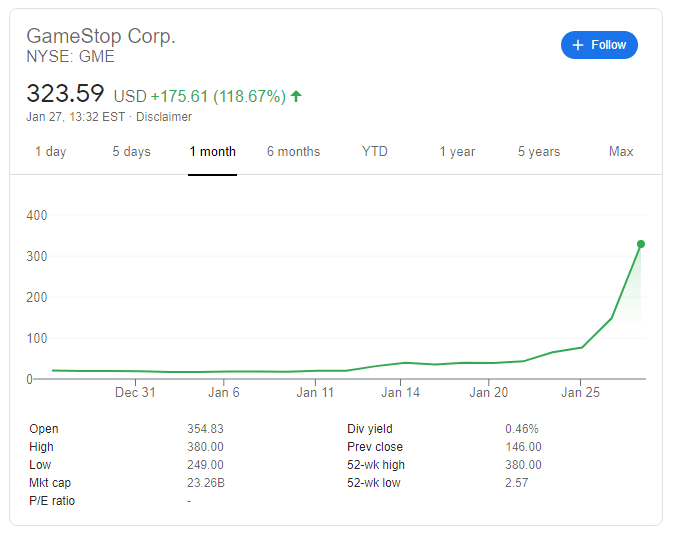Click the Follow button

(x=599, y=45)
